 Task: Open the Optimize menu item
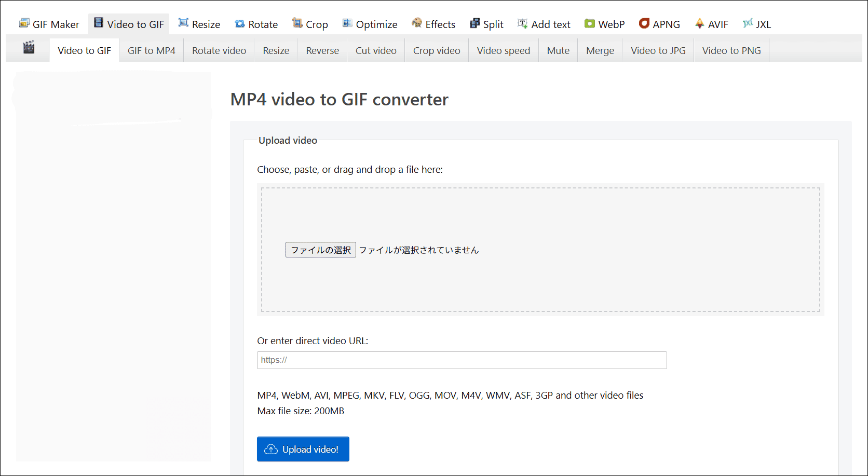pyautogui.click(x=370, y=24)
